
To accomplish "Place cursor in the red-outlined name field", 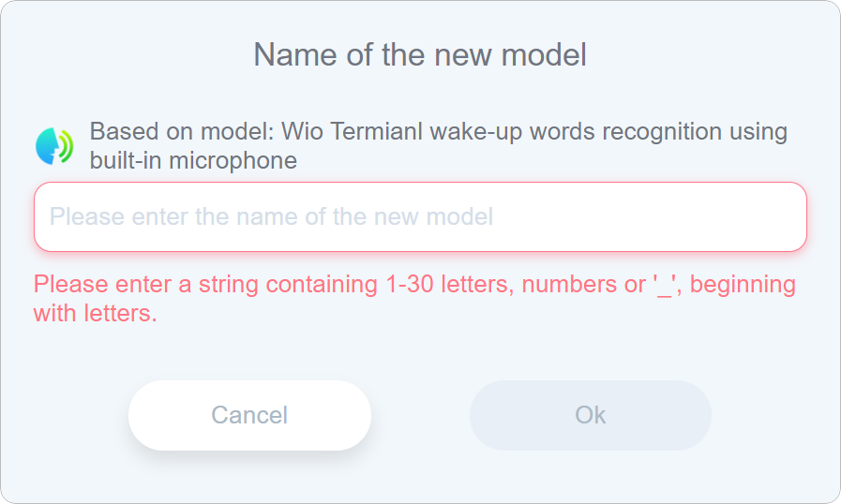I will pos(420,216).
